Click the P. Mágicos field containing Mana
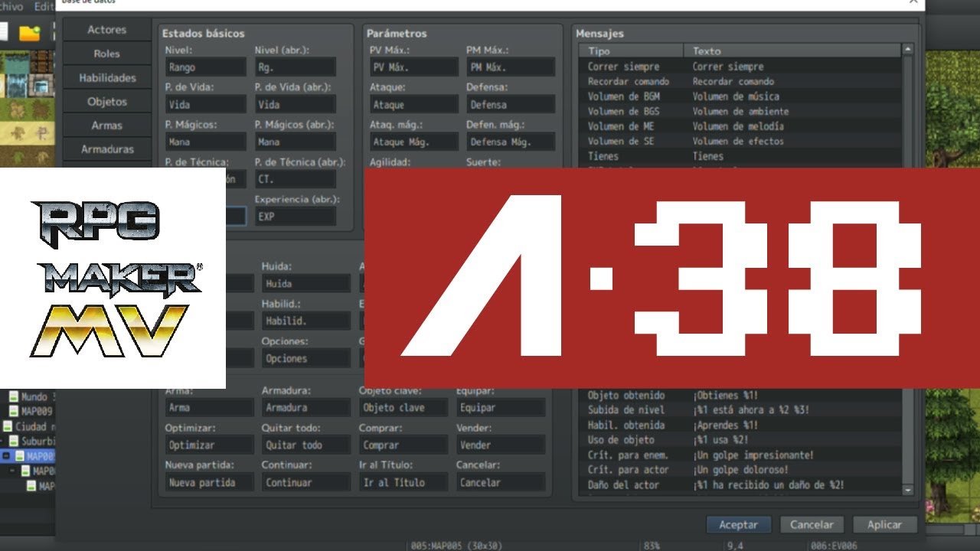The width and height of the screenshot is (980, 551). (x=205, y=142)
